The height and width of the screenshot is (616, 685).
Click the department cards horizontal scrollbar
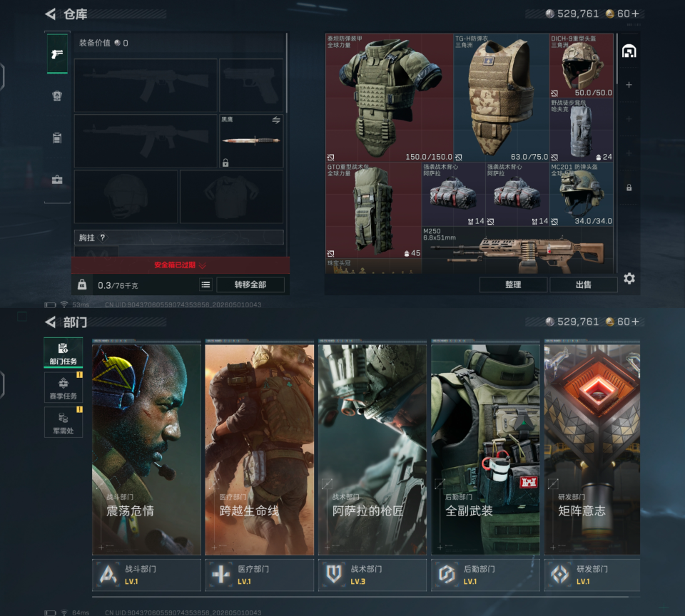coord(360,597)
